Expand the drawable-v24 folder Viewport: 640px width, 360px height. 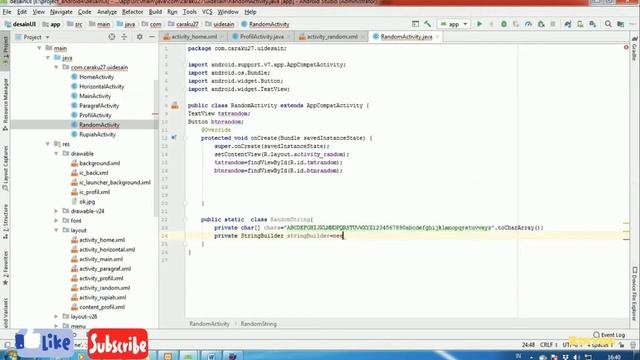(x=56, y=211)
